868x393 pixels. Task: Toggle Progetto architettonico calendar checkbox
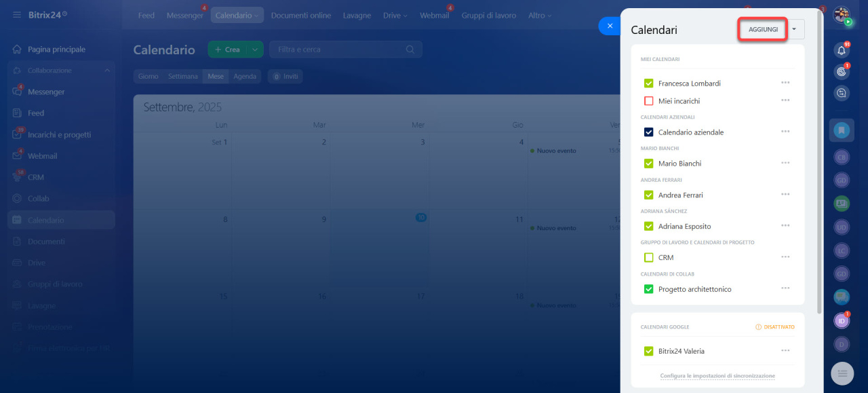click(649, 289)
